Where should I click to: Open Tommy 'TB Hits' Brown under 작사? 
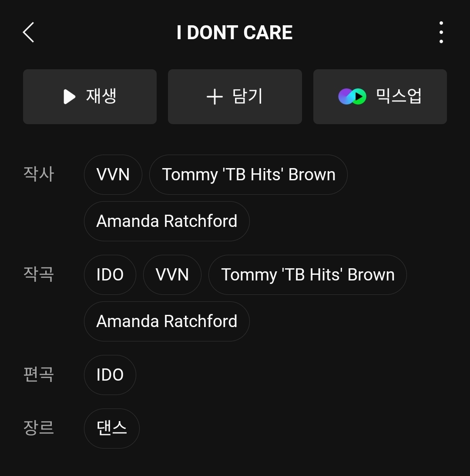point(248,175)
